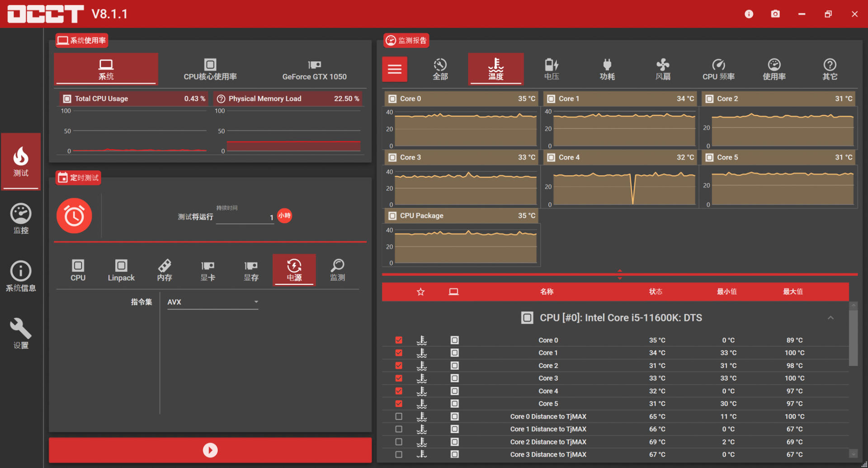
Task: Uncheck the Core 3 graph checkbox
Action: (399, 378)
